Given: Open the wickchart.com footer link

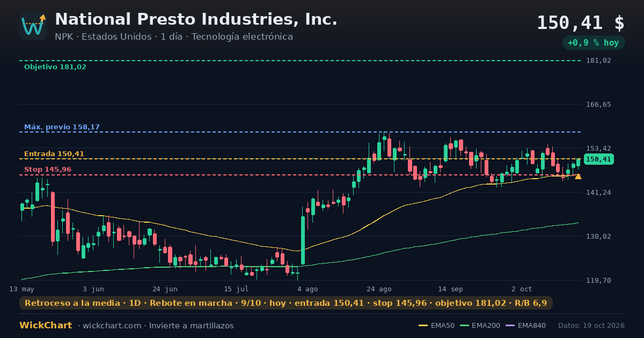Looking at the screenshot, I should coord(112,326).
